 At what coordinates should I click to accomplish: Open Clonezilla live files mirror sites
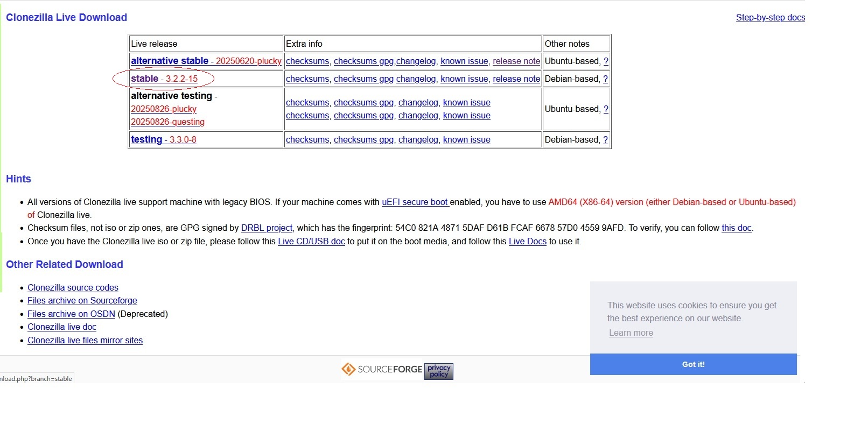pyautogui.click(x=85, y=341)
